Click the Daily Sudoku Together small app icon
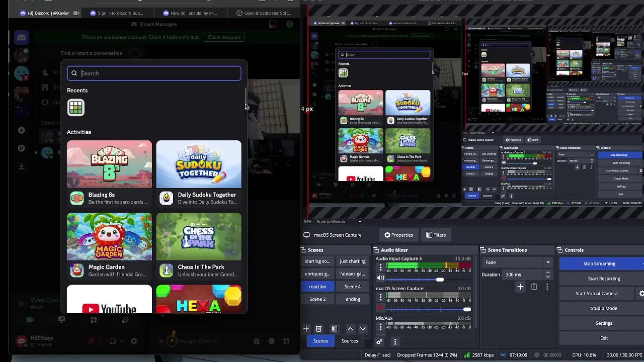This screenshot has width=644, height=362. point(166,199)
